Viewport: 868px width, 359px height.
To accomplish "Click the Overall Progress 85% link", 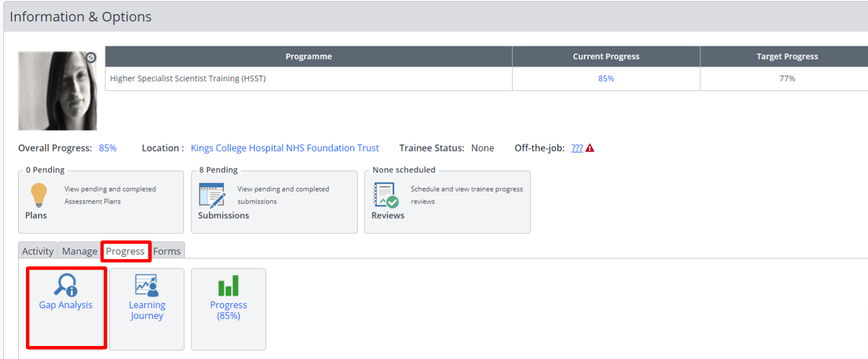I will pyautogui.click(x=107, y=148).
